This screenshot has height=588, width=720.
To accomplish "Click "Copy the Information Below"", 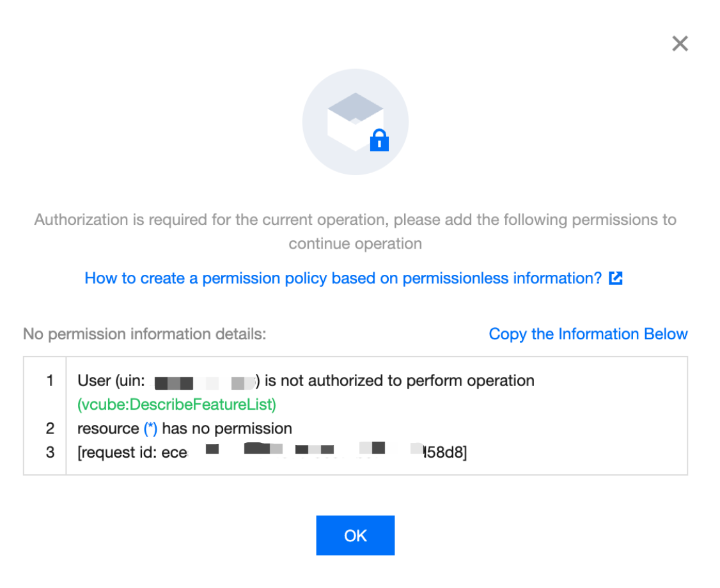I will click(588, 334).
